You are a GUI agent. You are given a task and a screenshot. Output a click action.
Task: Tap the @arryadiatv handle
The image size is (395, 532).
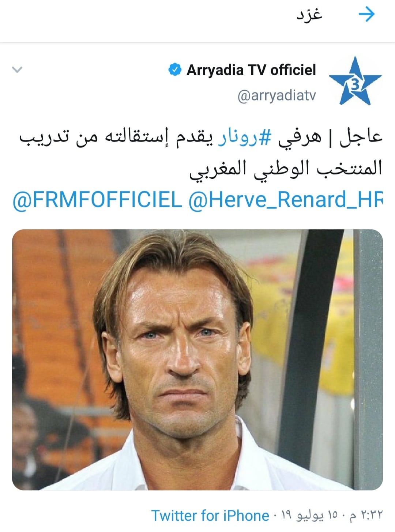click(x=276, y=96)
